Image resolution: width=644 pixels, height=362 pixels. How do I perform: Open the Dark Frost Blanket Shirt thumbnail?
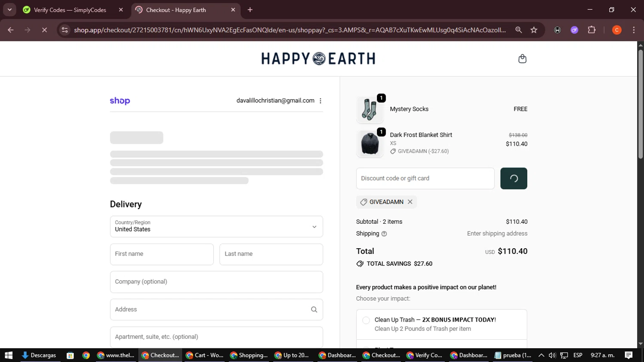pos(370,143)
